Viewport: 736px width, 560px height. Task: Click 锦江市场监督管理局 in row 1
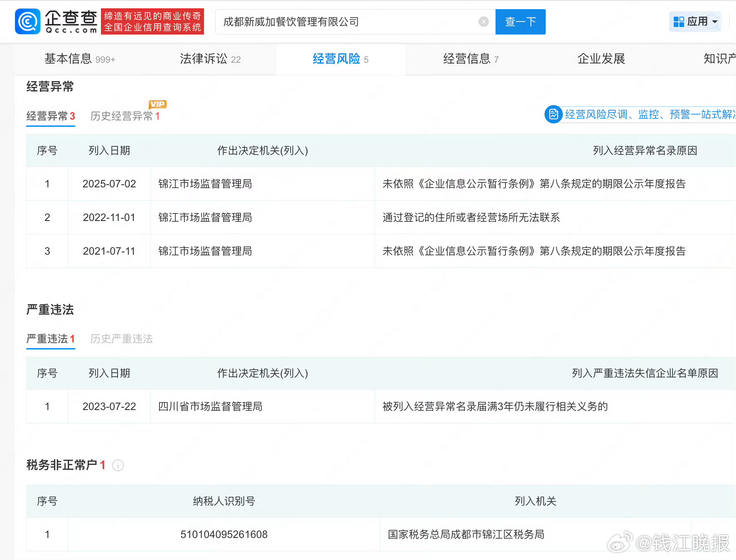(205, 184)
